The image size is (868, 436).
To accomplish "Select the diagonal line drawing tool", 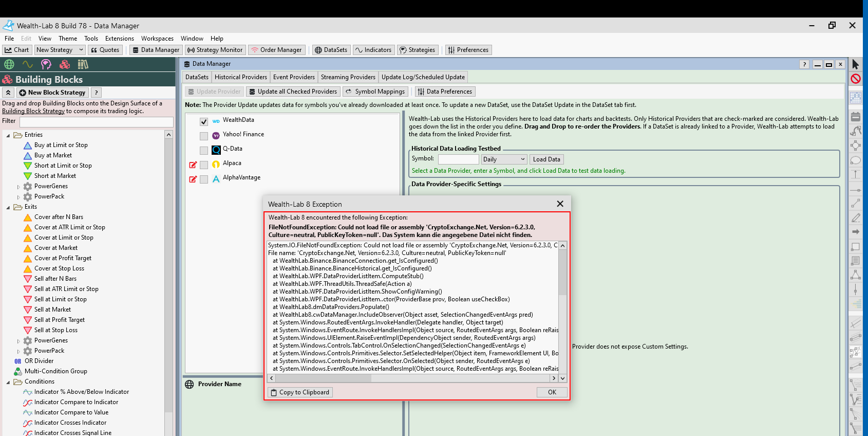I will [x=855, y=204].
